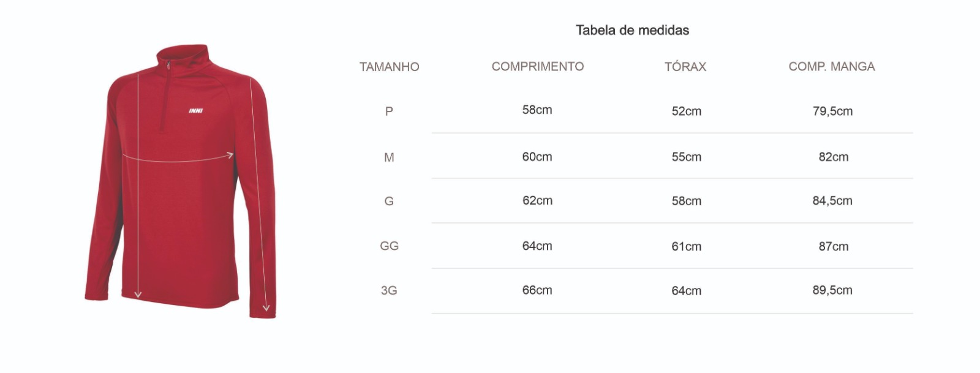Click size 3G row label
The image size is (980, 373).
[389, 290]
